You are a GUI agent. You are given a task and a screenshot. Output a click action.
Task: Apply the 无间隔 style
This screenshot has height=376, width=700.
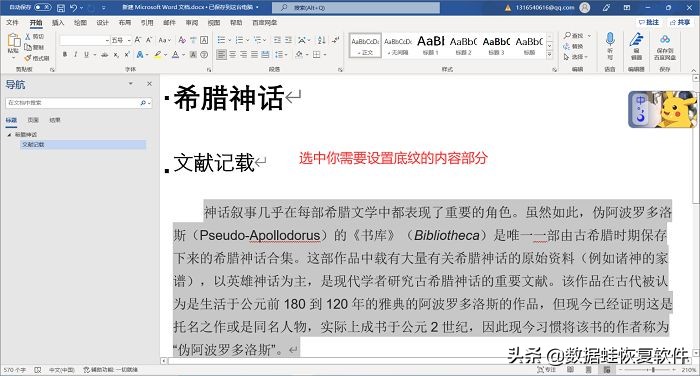[x=398, y=45]
